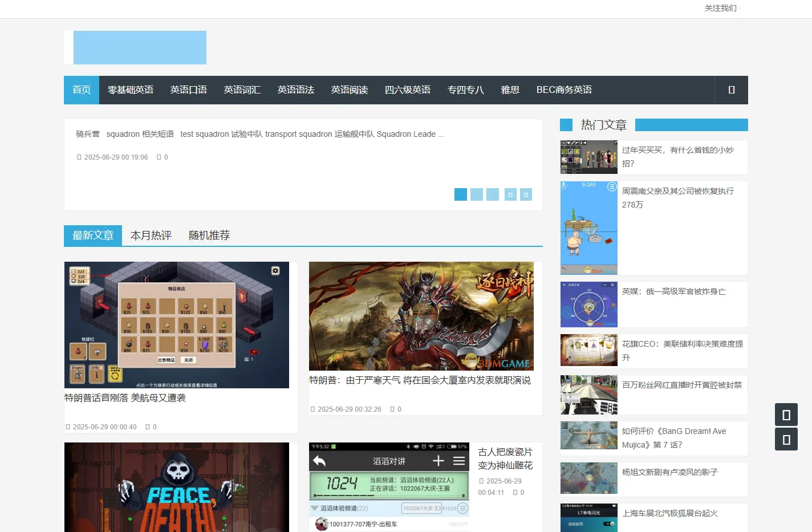Click the slider previous arrow button
This screenshot has width=812, height=532.
tap(510, 194)
